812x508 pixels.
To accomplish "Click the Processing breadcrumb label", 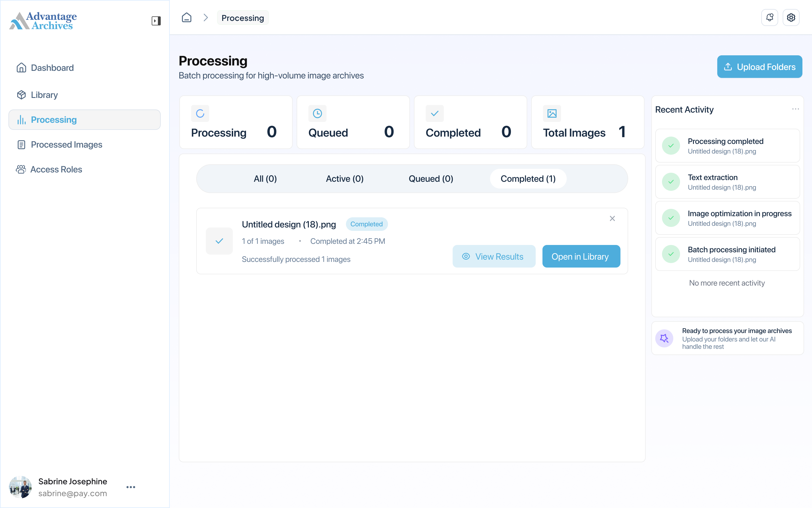I will pyautogui.click(x=242, y=18).
